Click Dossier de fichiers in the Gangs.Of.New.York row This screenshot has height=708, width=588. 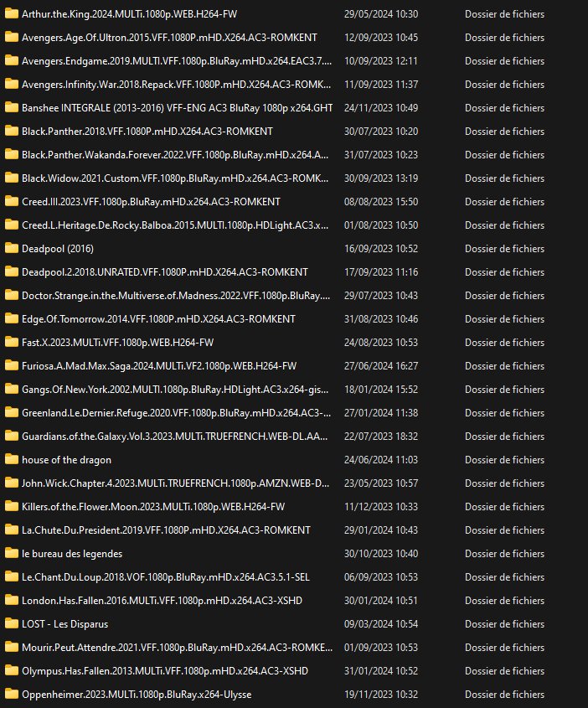(504, 390)
